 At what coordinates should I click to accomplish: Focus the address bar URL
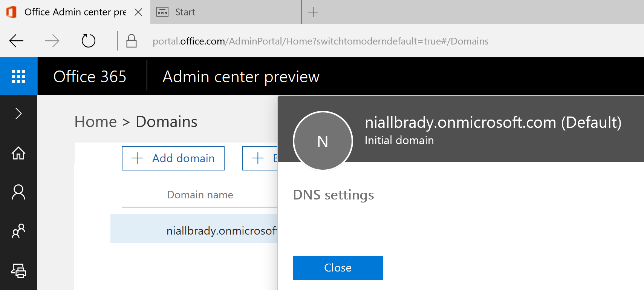click(320, 41)
